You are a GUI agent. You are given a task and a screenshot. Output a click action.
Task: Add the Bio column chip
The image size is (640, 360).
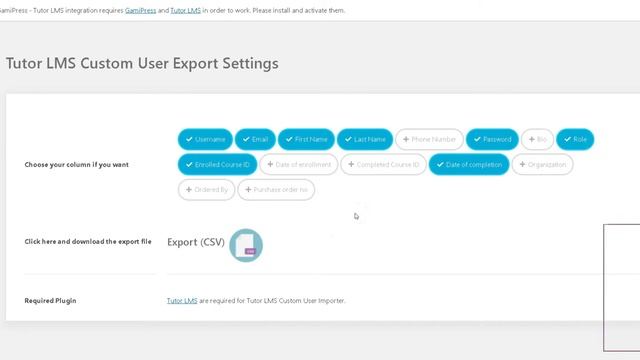tap(537, 139)
